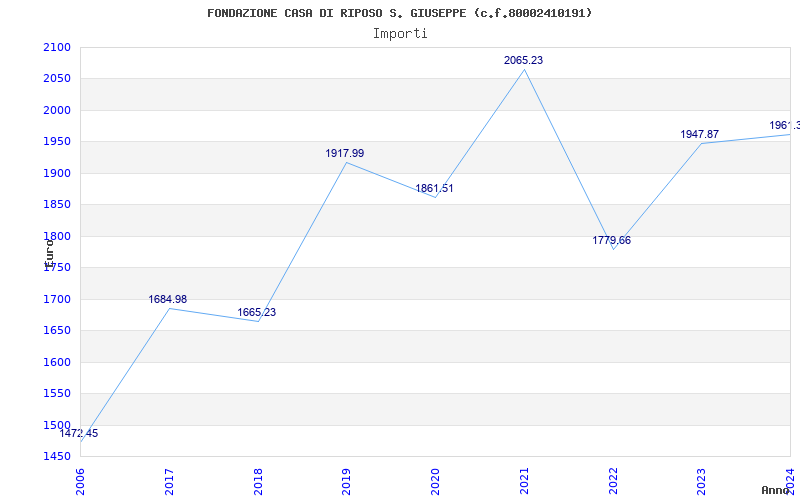
Task: Click the x-axis year label 2018
Action: (x=258, y=481)
